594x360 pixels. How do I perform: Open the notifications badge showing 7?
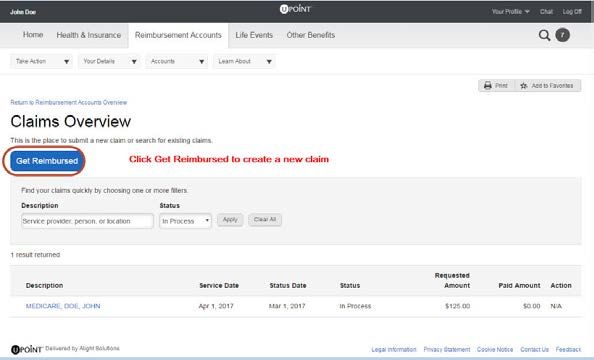click(563, 35)
